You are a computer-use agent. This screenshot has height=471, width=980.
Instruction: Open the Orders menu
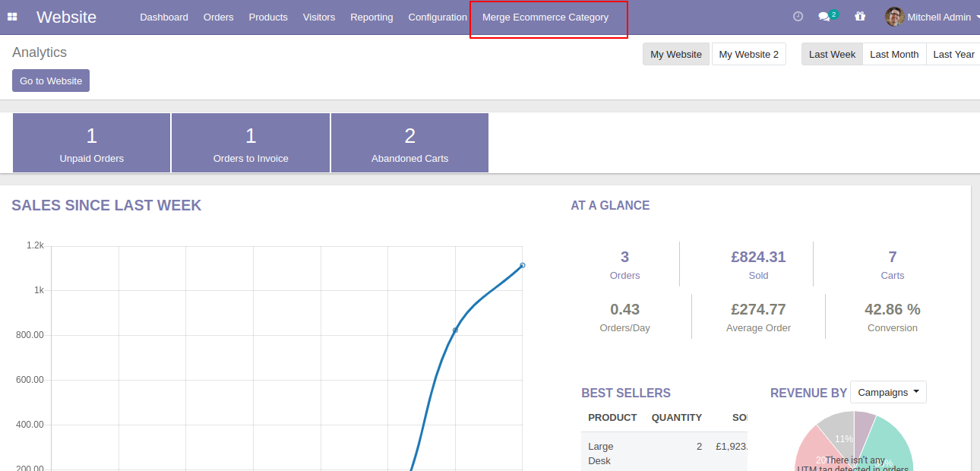click(219, 17)
